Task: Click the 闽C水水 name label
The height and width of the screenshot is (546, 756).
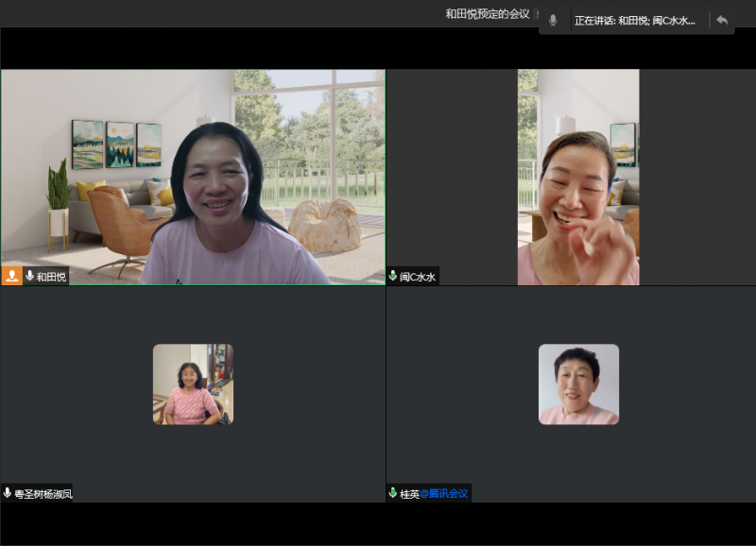Action: [418, 277]
